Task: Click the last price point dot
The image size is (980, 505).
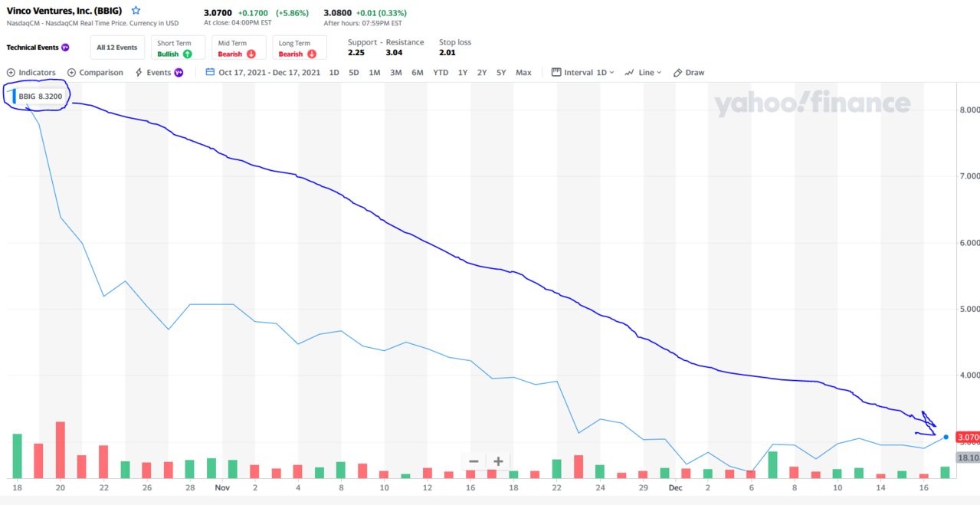Action: (x=946, y=437)
